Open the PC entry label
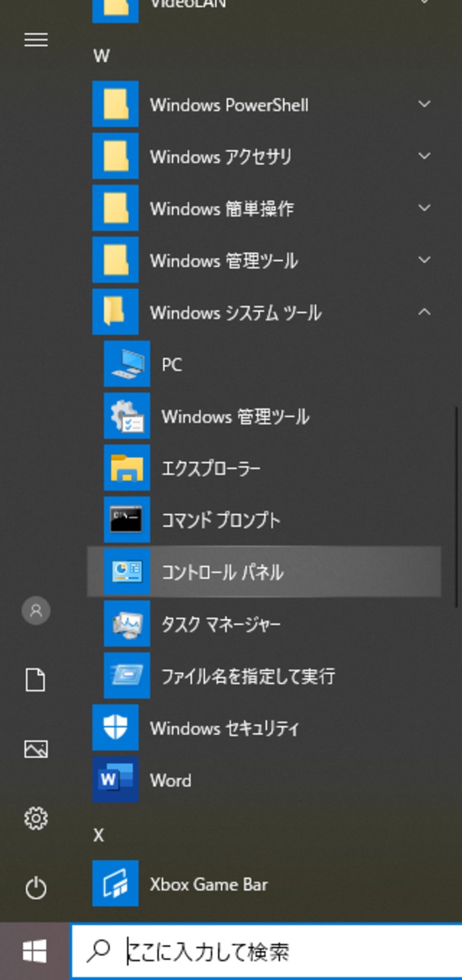Viewport: 462px width, 980px height. [172, 364]
